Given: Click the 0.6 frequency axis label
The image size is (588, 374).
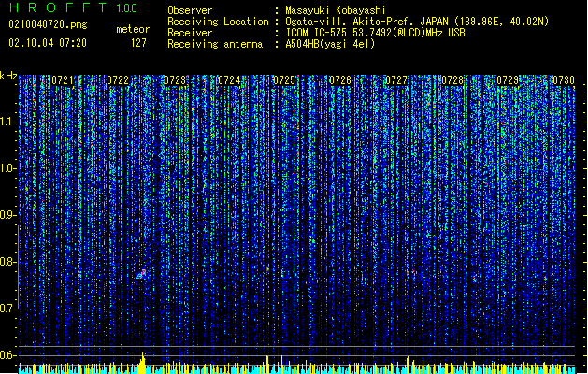Looking at the screenshot, I should click(7, 355).
